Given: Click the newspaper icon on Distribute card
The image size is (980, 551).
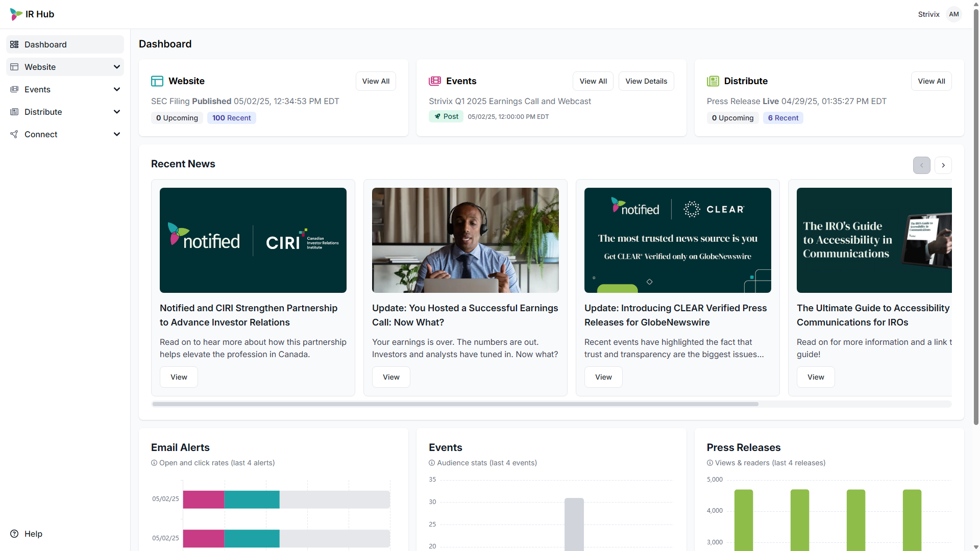Looking at the screenshot, I should coord(713,81).
